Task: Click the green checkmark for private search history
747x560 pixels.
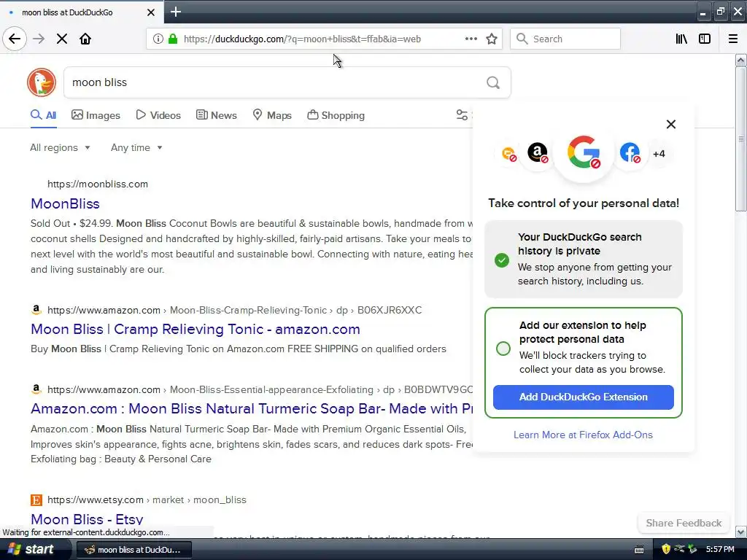Action: tap(502, 260)
